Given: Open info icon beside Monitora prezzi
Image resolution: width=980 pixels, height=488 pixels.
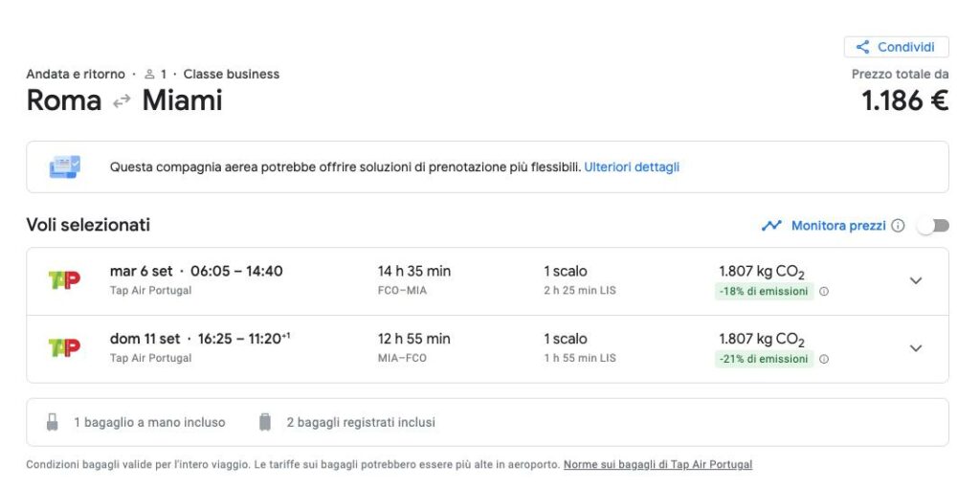Looking at the screenshot, I should 898,226.
